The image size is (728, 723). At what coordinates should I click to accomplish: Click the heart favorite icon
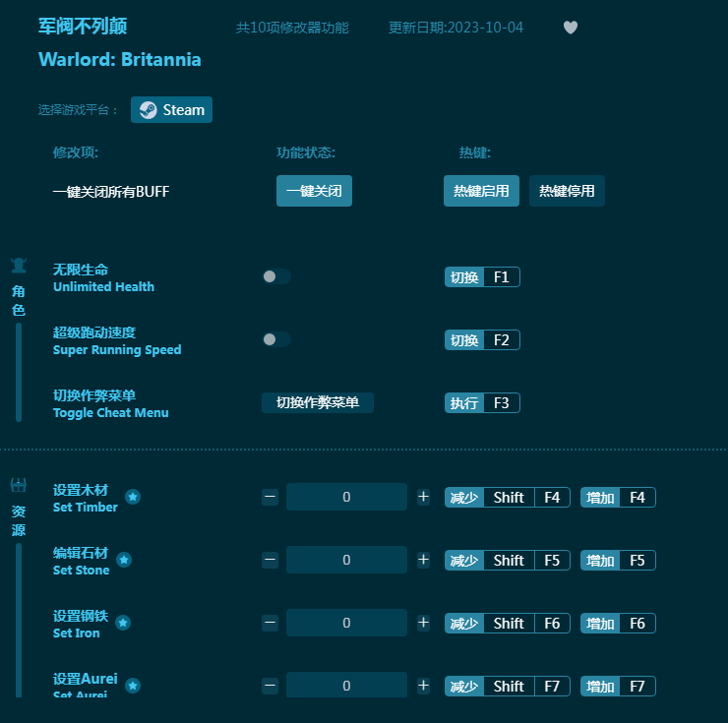coord(571,28)
